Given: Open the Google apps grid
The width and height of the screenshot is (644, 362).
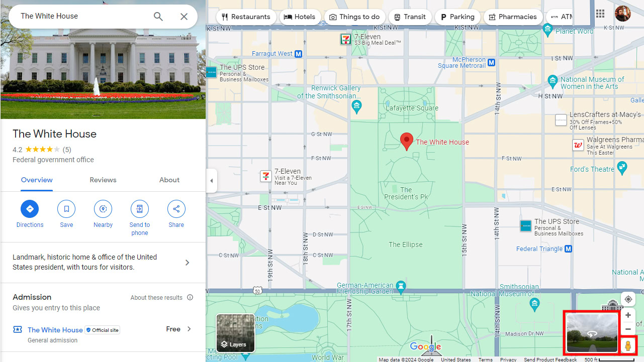Looking at the screenshot, I should 600,14.
